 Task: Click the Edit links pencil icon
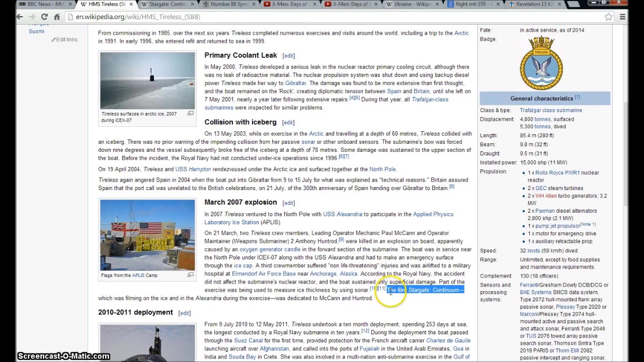[53, 40]
